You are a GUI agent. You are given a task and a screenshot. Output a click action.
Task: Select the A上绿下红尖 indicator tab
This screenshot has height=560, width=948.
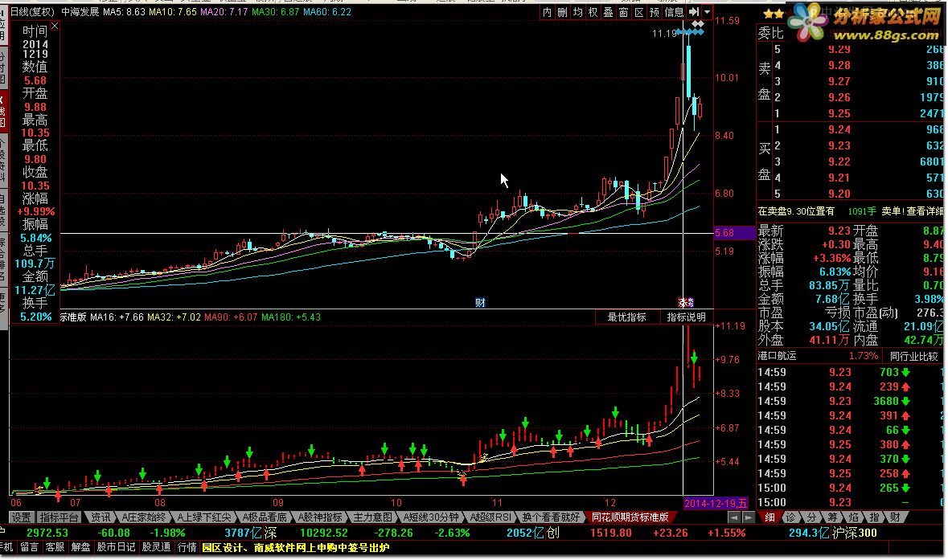coord(203,517)
